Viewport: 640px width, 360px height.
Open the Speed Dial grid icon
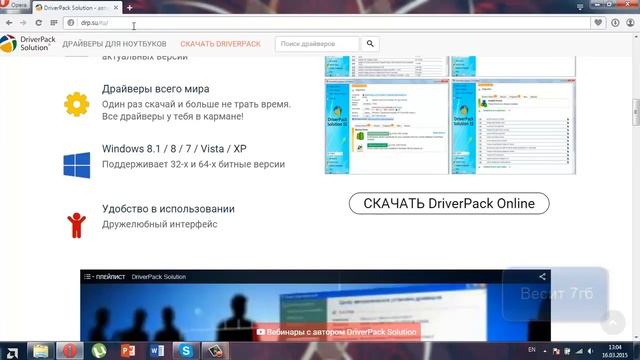click(x=54, y=23)
